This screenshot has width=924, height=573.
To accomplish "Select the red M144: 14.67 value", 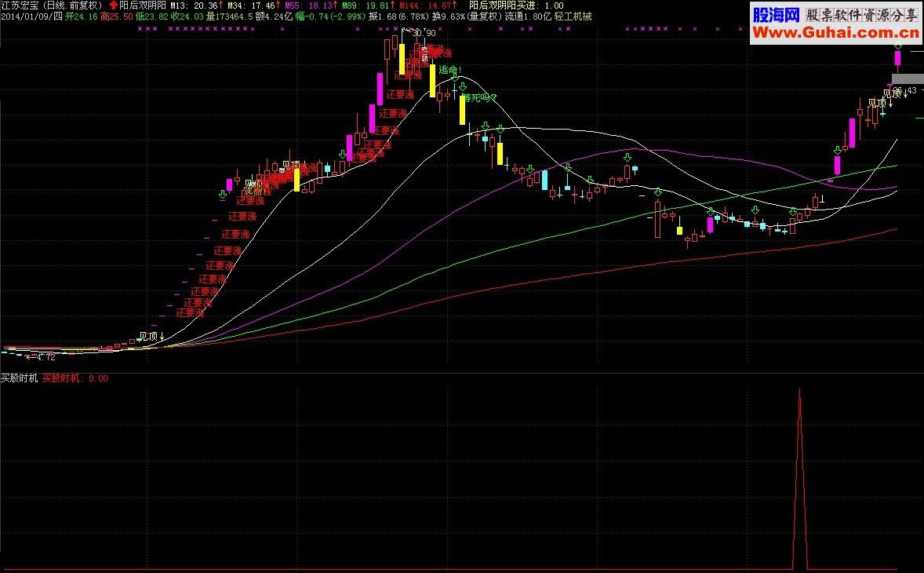I will (x=425, y=5).
